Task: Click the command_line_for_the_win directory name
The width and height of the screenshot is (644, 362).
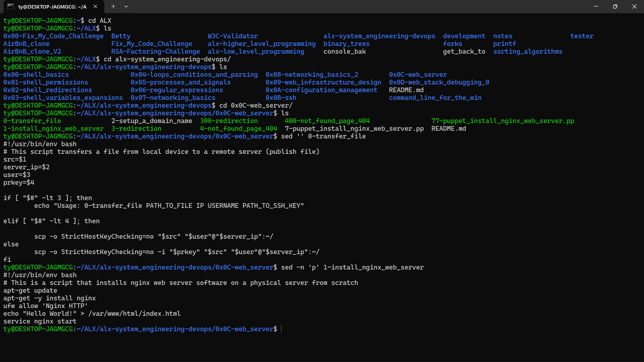Action: pos(435,98)
